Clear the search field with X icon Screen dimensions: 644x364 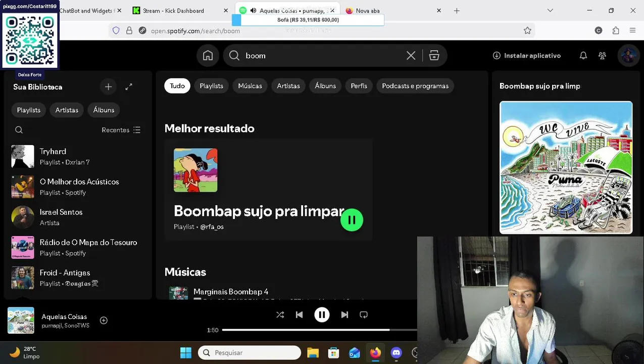411,56
